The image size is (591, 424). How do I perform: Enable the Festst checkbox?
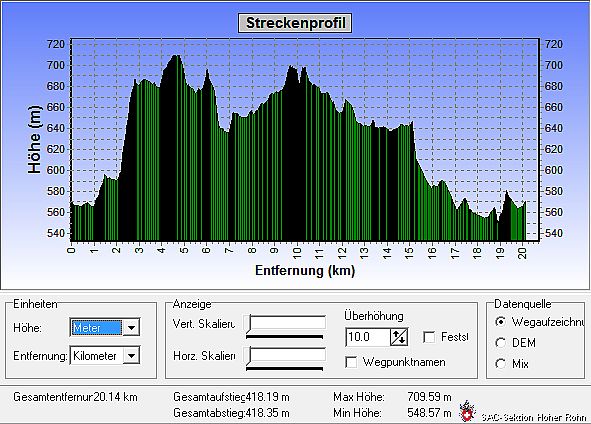pyautogui.click(x=429, y=337)
